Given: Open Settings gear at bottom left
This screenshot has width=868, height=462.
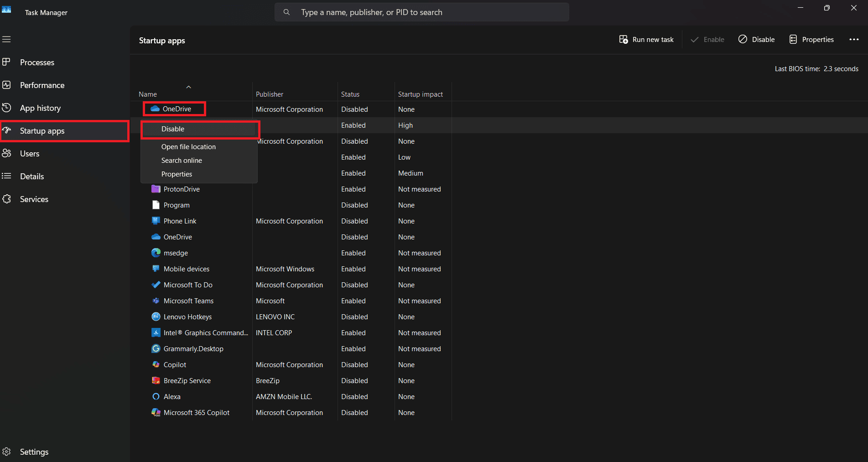Looking at the screenshot, I should point(6,452).
